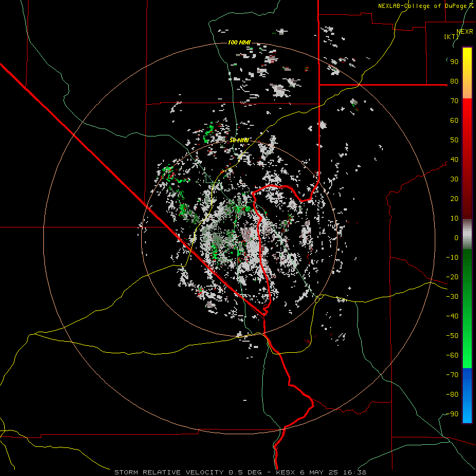Click the -50 value on the velocity scale
476x476 pixels.
(x=452, y=336)
